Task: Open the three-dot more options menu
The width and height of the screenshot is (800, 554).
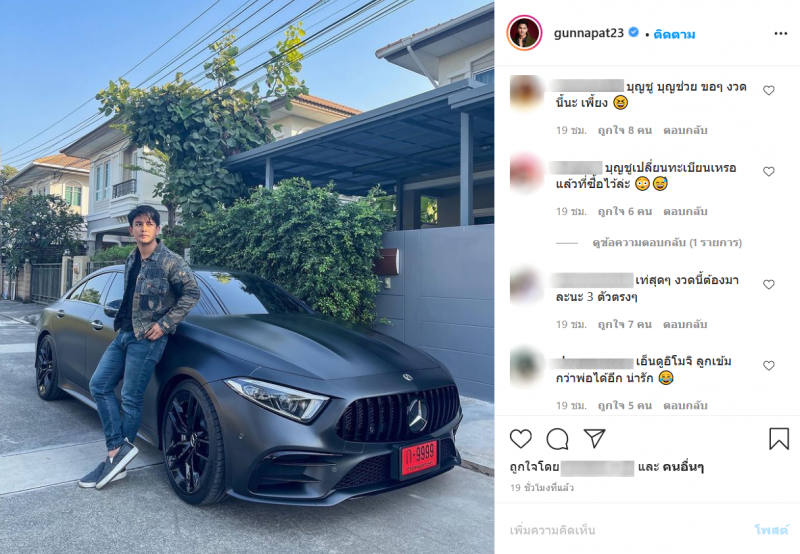Action: point(781,34)
